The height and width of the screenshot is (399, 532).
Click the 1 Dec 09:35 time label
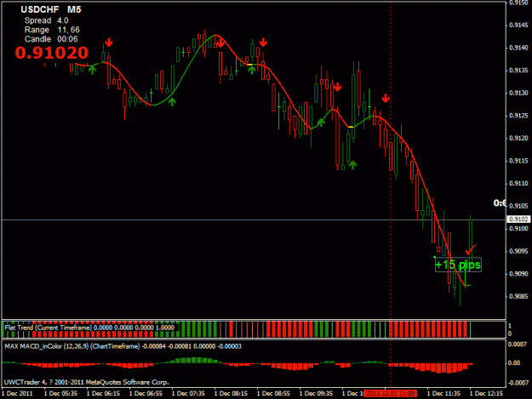click(x=316, y=394)
